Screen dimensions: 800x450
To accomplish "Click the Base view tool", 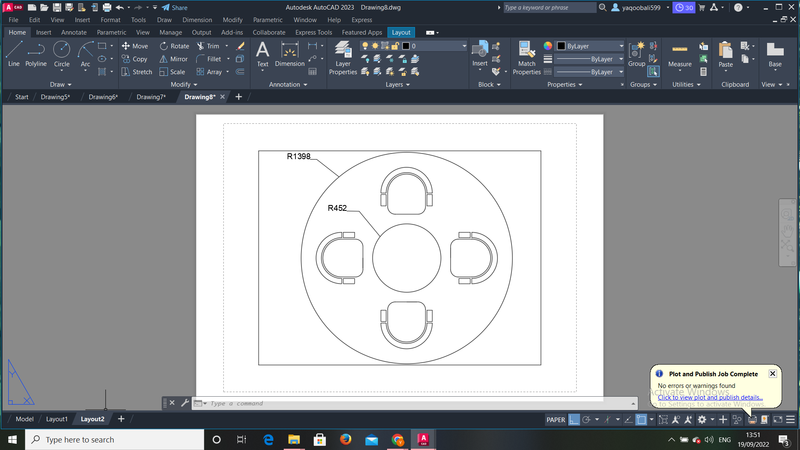I will click(775, 54).
